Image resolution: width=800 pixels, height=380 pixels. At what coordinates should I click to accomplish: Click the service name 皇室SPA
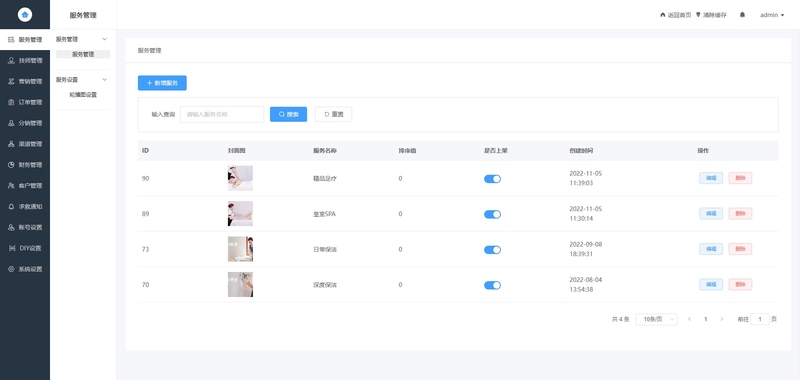324,214
